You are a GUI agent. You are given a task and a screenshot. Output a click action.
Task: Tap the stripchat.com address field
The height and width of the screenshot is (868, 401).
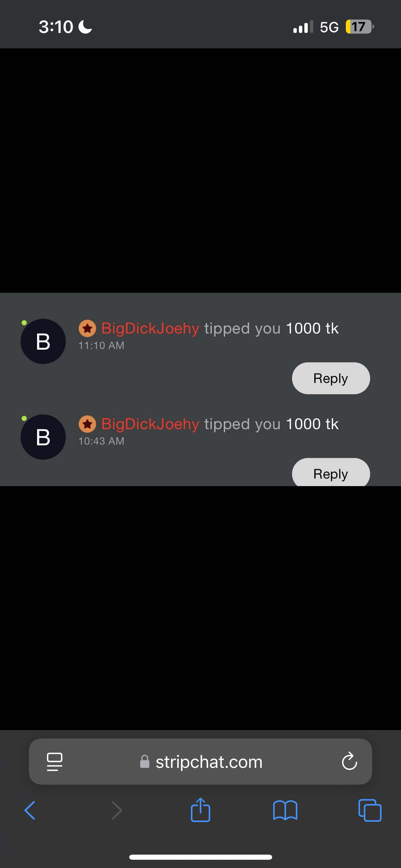pos(200,761)
